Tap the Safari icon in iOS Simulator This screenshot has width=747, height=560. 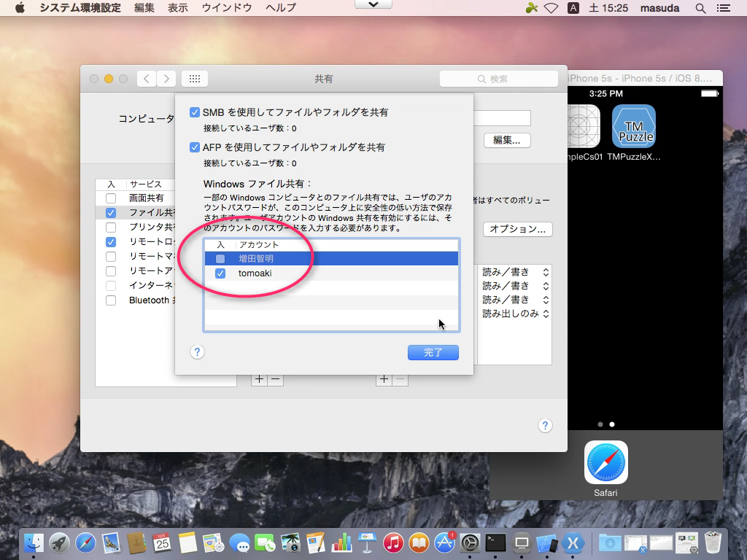[605, 462]
